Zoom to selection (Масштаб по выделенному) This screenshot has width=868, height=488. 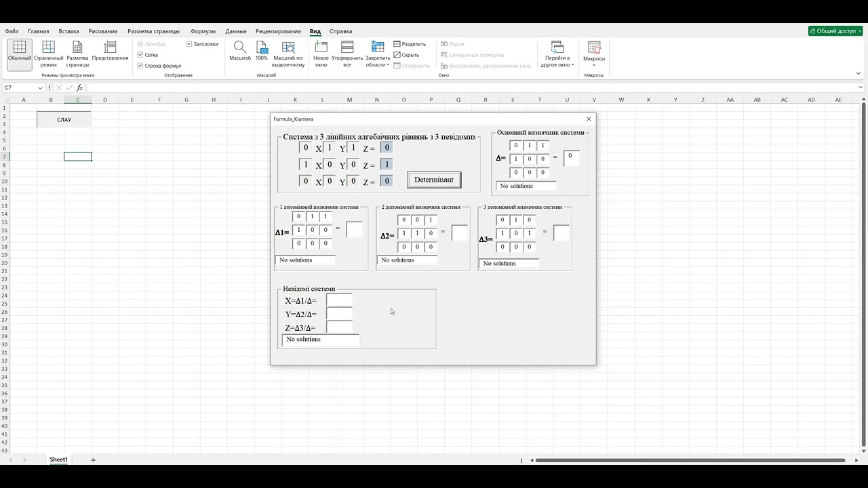point(289,54)
